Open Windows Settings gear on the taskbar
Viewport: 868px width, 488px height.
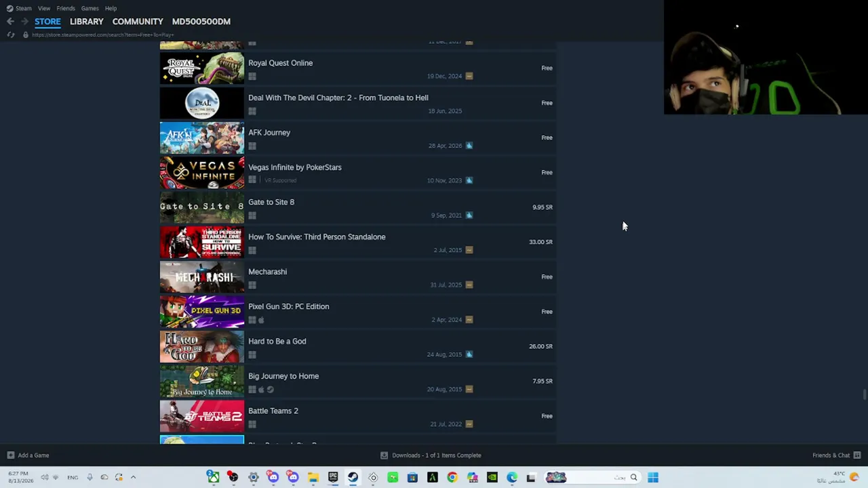tap(253, 478)
